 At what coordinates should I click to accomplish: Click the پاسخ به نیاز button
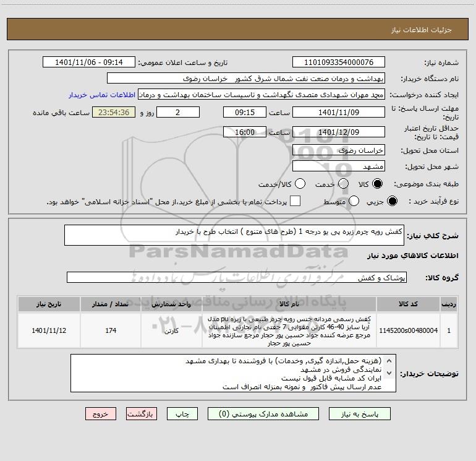click(x=360, y=414)
